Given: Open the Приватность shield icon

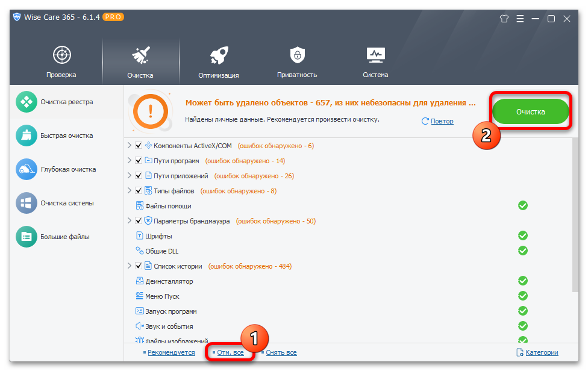Looking at the screenshot, I should tap(298, 55).
